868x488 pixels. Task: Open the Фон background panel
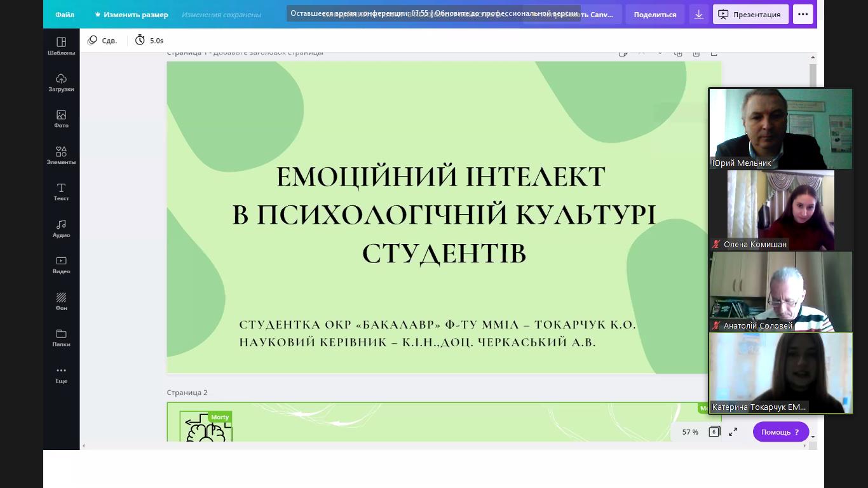[61, 302]
